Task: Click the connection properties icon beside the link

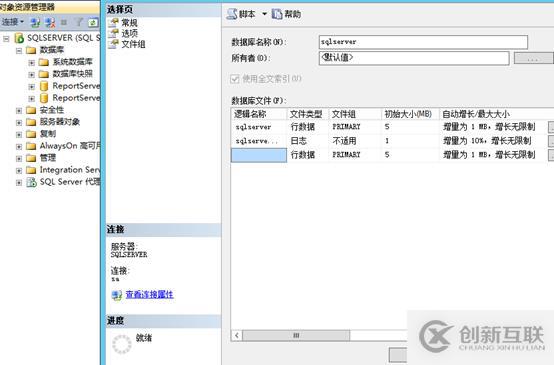Action: coord(117,295)
